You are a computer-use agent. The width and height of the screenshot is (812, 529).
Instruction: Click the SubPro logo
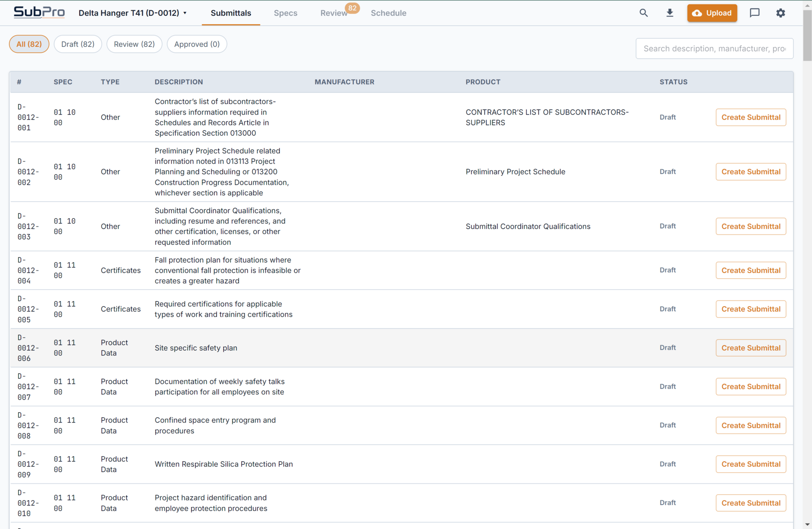pos(39,12)
